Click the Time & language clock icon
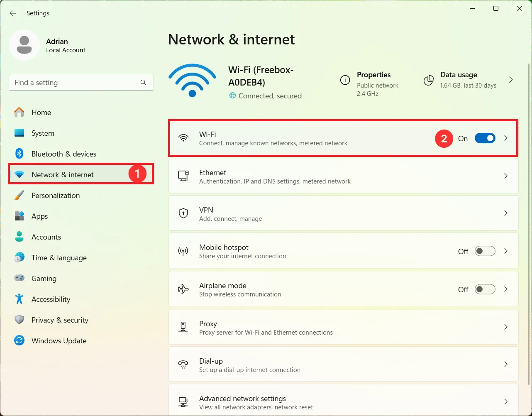 19,257
